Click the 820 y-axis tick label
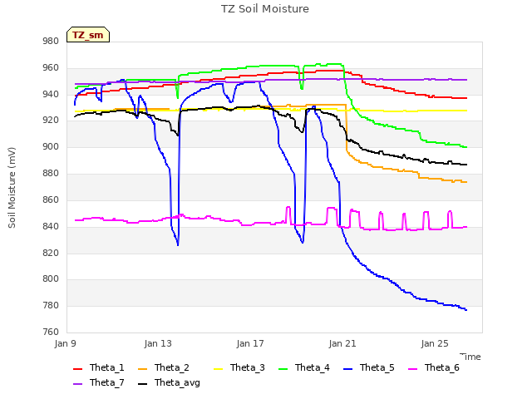The image size is (532, 399). tap(51, 253)
